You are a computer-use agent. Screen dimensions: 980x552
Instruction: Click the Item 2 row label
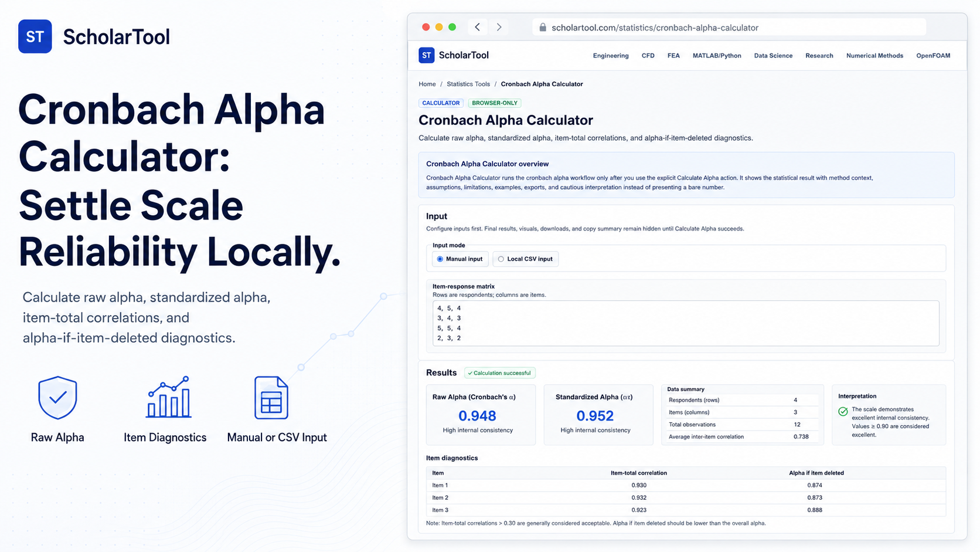[x=440, y=498]
